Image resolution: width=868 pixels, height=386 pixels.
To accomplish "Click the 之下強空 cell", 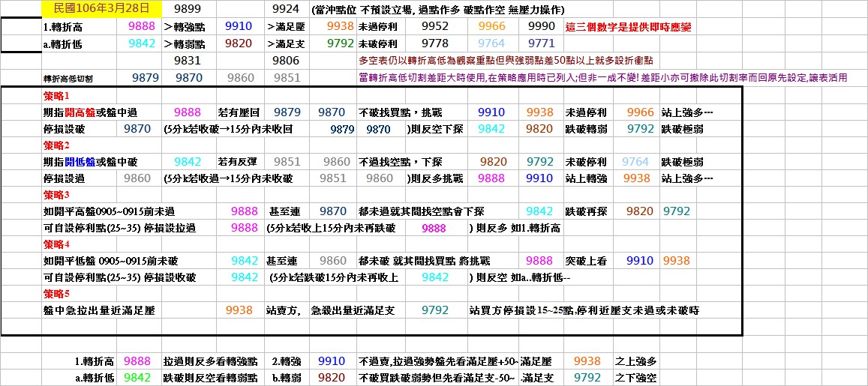I will [x=636, y=379].
